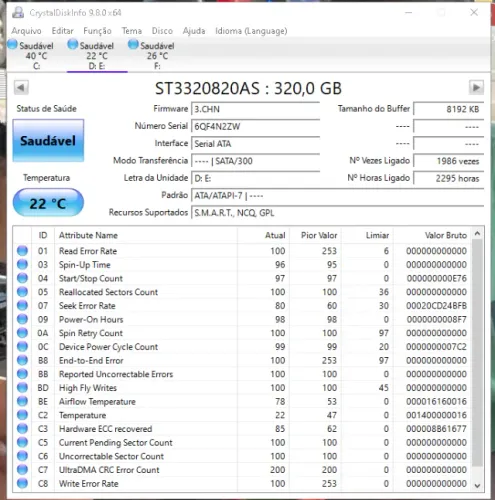Select the F: drive tab at 26 °C
The image size is (495, 500).
coord(152,55)
